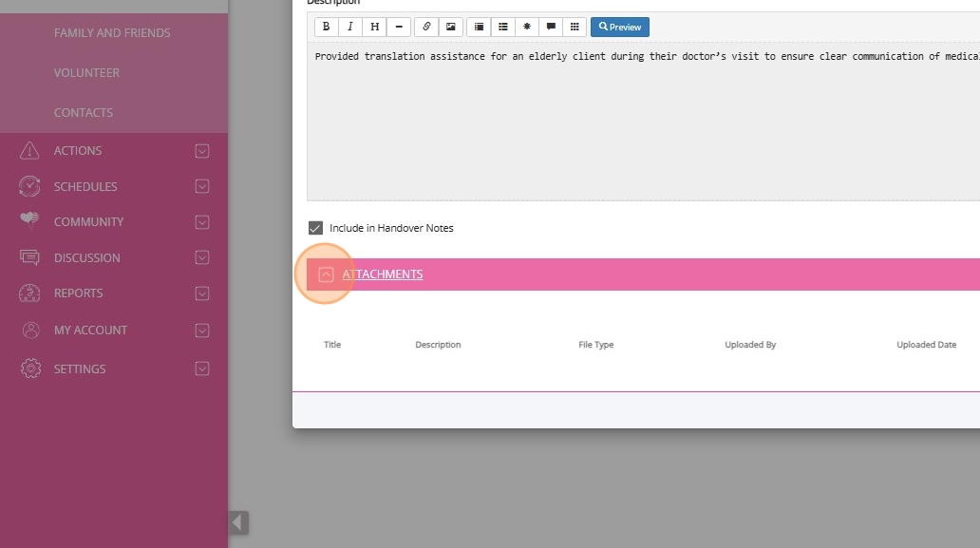This screenshot has height=548, width=980.
Task: Click the Community heart icon
Action: [29, 220]
